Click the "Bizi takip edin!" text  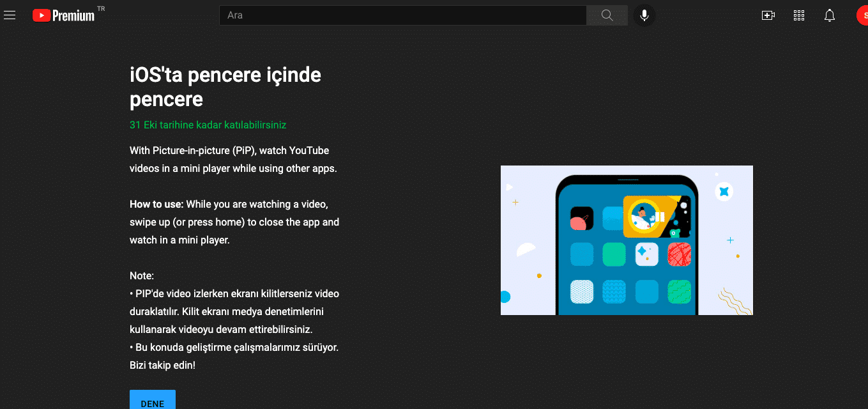tap(162, 366)
